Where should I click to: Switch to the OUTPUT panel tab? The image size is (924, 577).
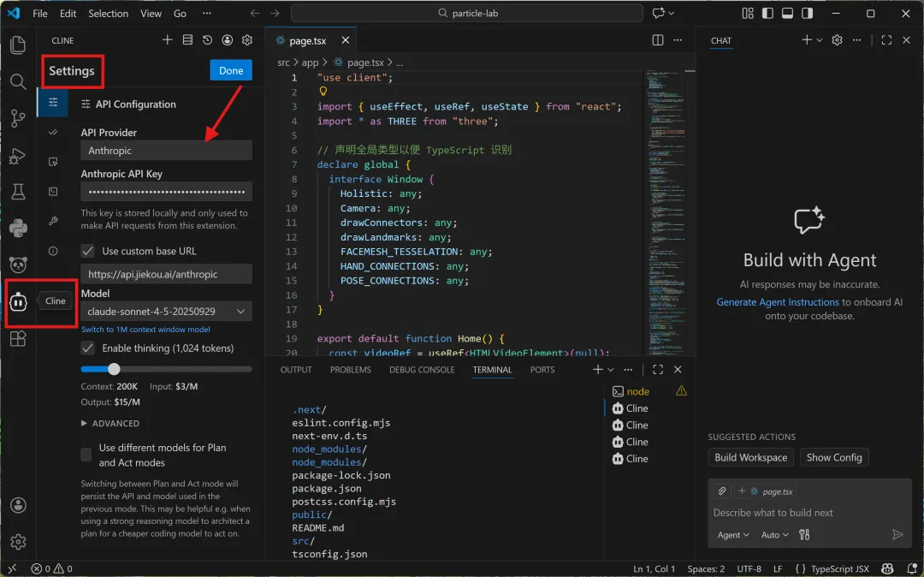(x=296, y=370)
